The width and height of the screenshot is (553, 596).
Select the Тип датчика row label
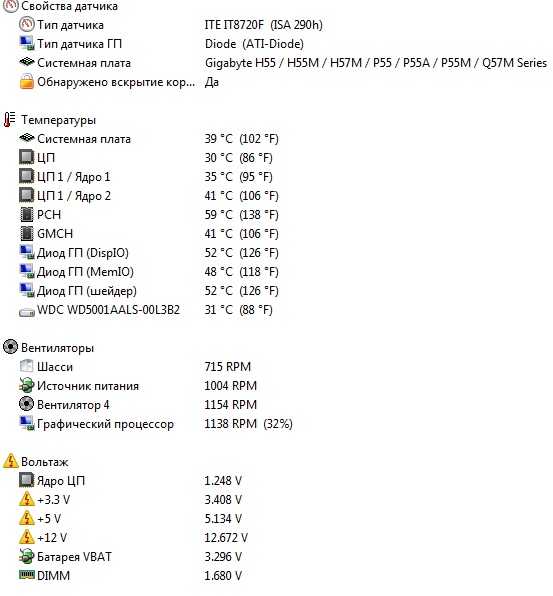coord(70,25)
